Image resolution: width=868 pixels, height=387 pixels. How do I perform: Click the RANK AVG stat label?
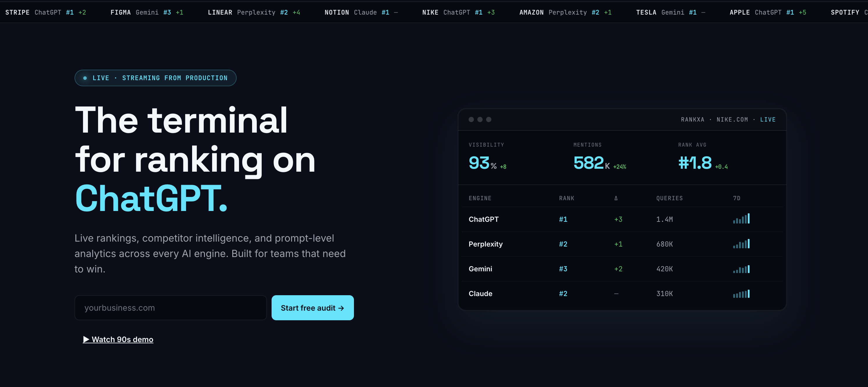coord(692,145)
